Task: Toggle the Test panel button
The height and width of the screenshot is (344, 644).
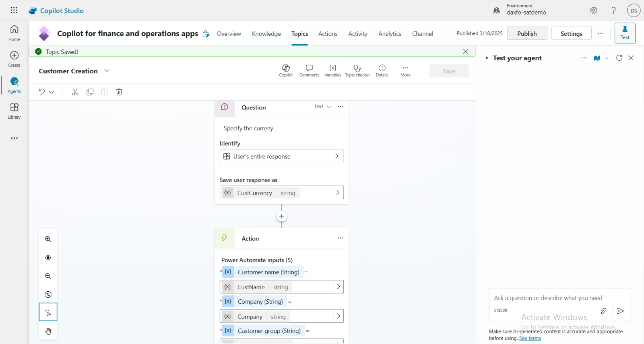Action: tap(625, 33)
